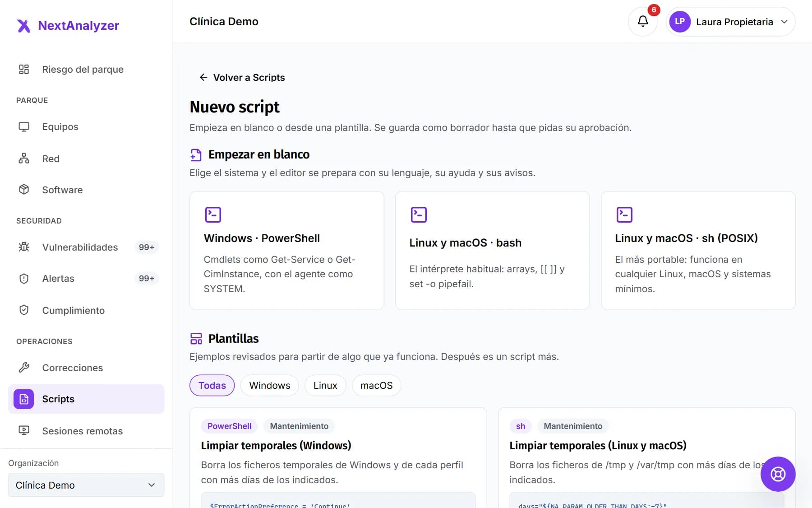This screenshot has width=812, height=508.
Task: Expand the Laura Propietaria user menu chevron
Action: coord(784,22)
